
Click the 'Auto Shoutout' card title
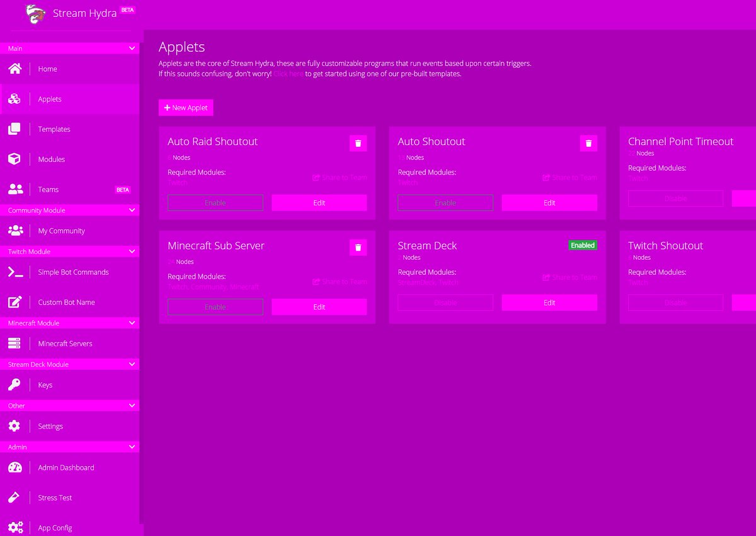(432, 142)
